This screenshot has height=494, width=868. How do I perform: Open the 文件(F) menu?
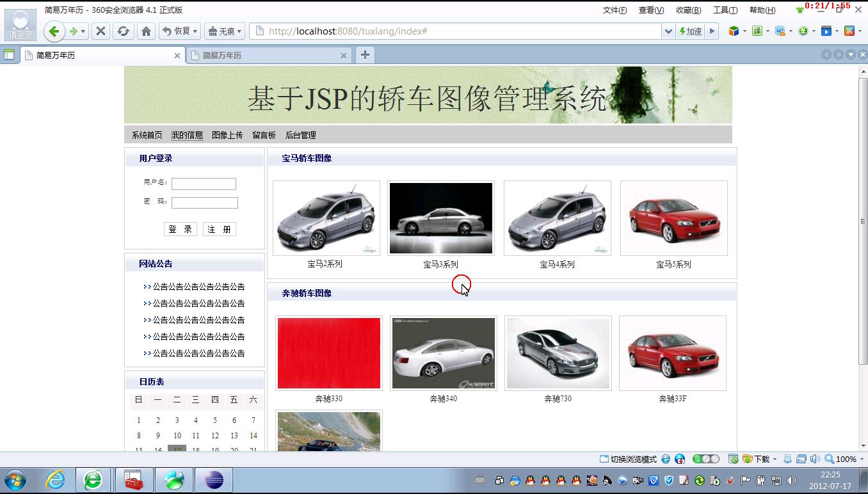[615, 10]
